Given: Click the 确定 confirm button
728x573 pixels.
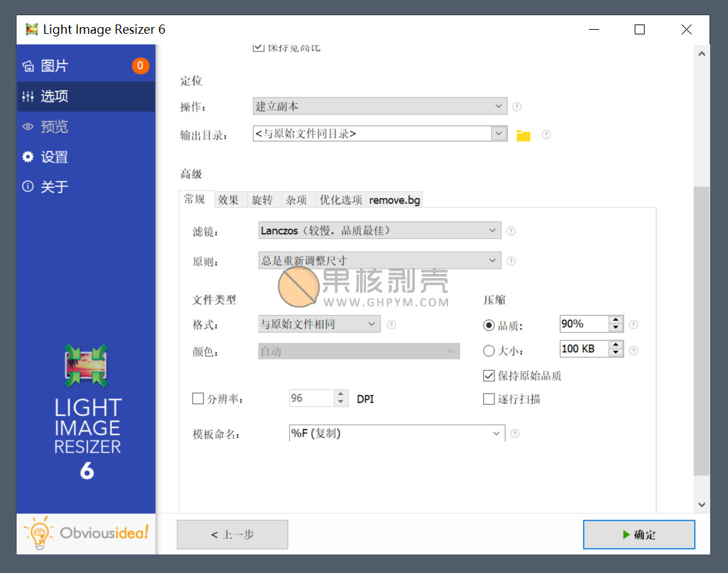Looking at the screenshot, I should click(x=639, y=535).
